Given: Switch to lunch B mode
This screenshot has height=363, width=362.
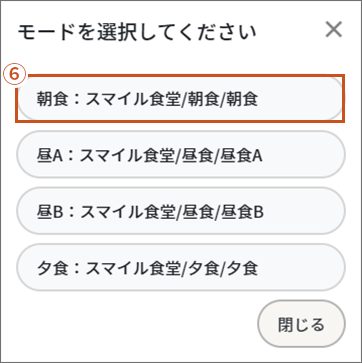Looking at the screenshot, I should pos(181,211).
